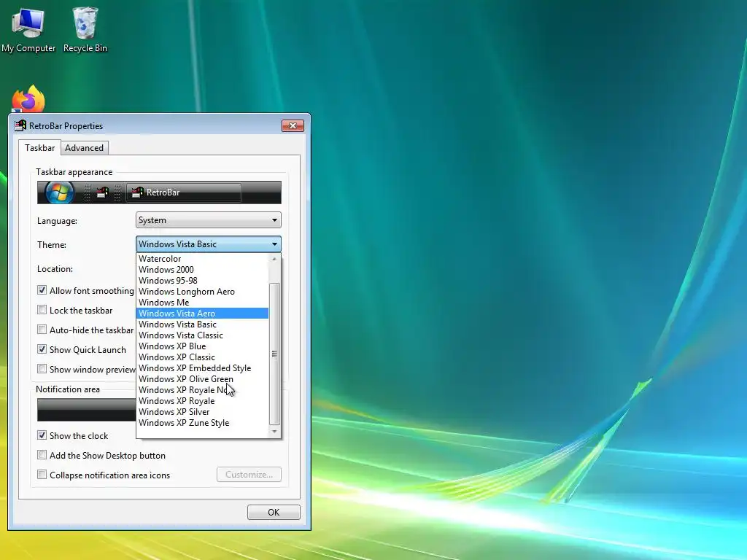Enable Show window previews checkbox
Viewport: 747px width, 560px height.
pos(42,369)
